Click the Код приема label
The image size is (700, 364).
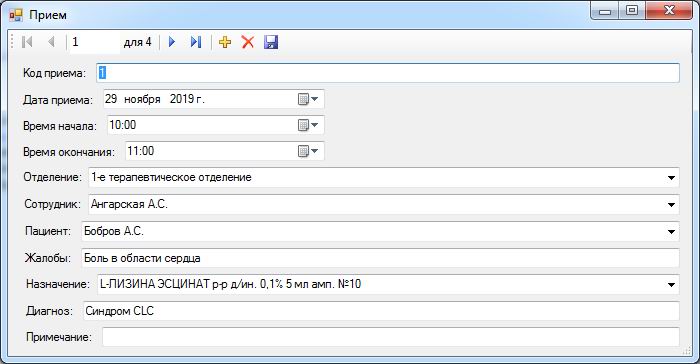[x=54, y=73]
